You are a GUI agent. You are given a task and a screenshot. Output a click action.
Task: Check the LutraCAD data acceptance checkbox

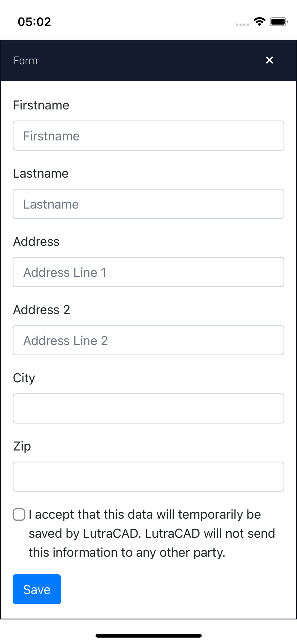19,514
